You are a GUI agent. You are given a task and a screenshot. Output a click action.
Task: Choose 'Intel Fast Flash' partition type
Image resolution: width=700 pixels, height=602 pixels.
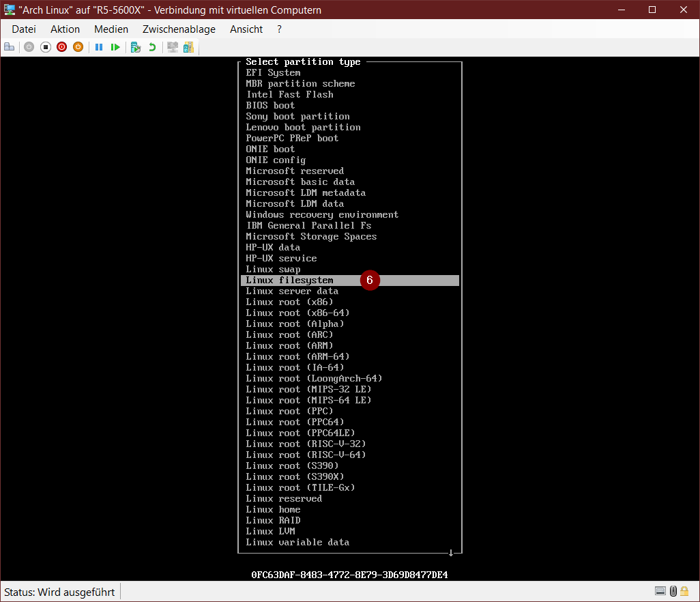click(x=289, y=95)
